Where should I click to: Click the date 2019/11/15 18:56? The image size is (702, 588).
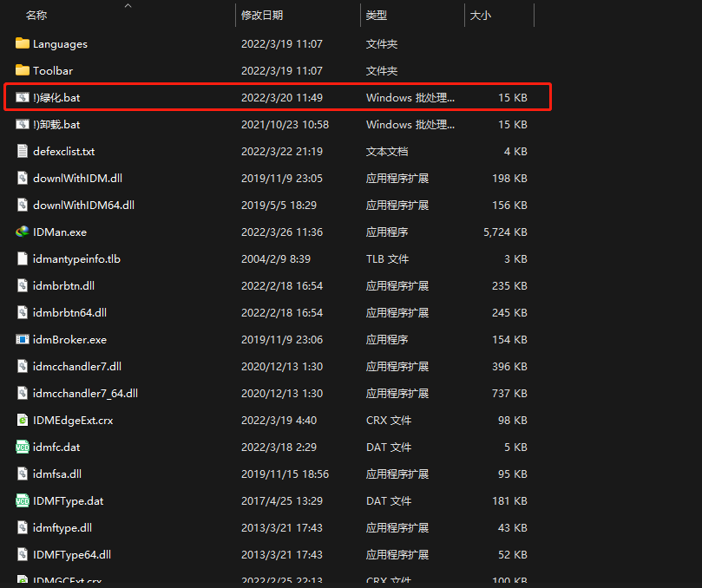285,474
